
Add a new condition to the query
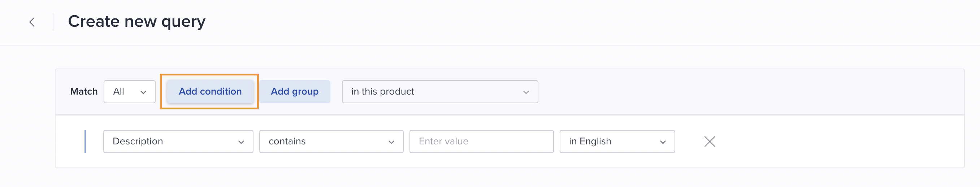coord(210,92)
